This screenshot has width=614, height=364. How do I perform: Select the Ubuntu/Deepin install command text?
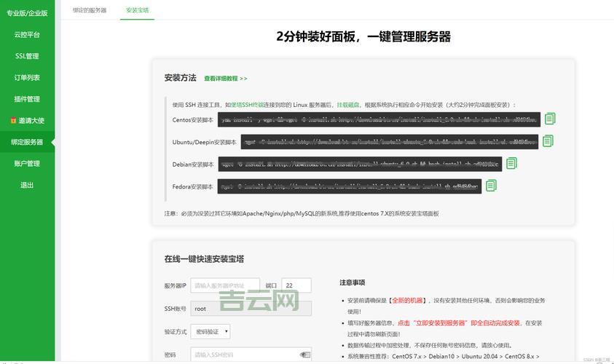point(390,142)
